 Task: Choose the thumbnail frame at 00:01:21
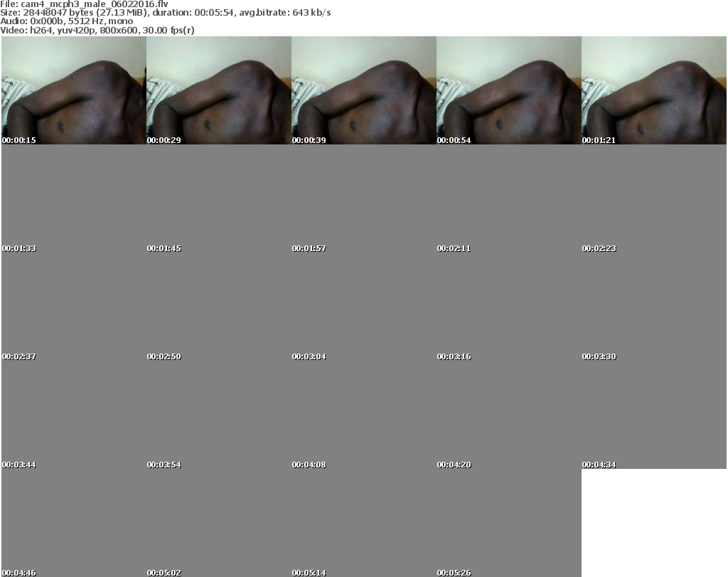pyautogui.click(x=654, y=90)
